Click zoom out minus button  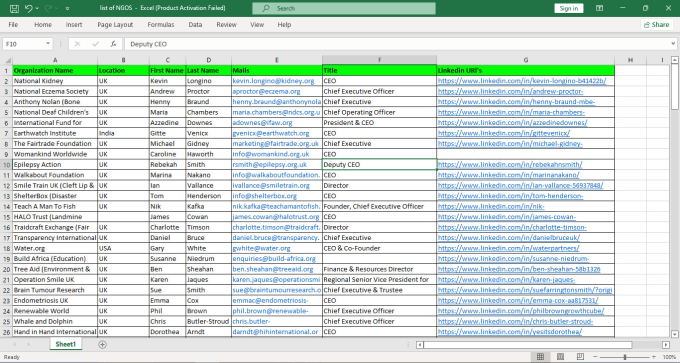tap(595, 356)
